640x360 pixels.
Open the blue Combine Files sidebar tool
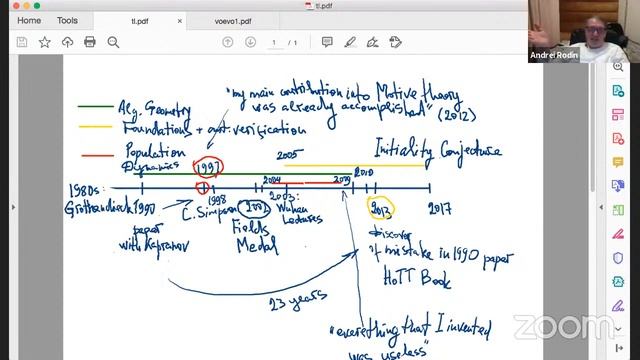618,186
